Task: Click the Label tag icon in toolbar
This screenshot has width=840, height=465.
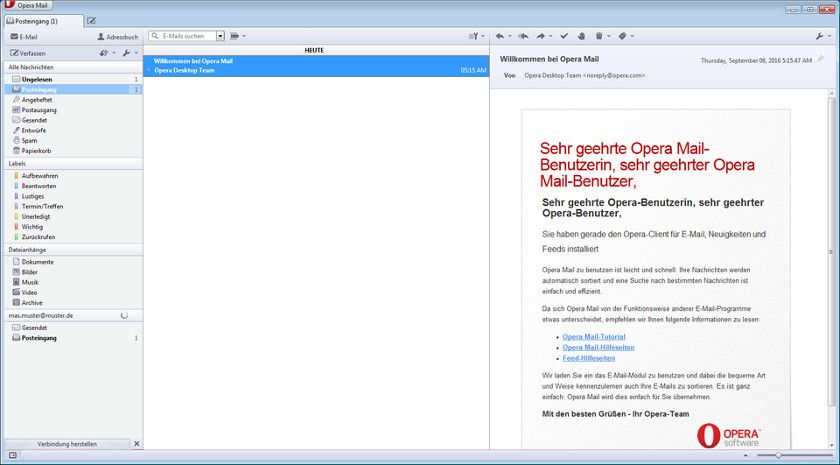Action: tap(622, 36)
